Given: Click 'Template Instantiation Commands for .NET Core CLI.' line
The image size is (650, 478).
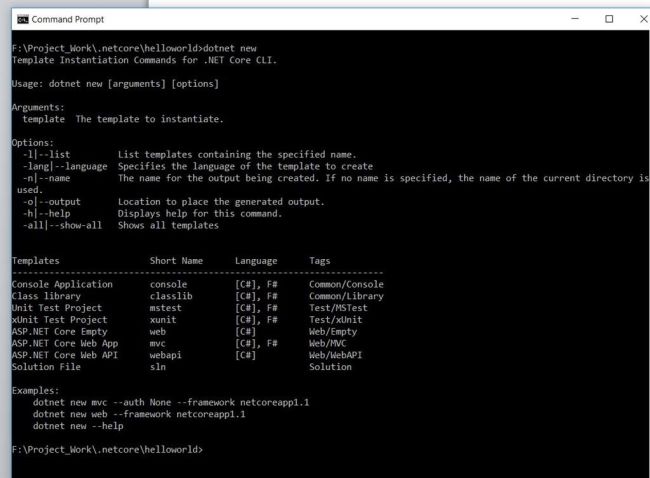Looking at the screenshot, I should tap(144, 60).
